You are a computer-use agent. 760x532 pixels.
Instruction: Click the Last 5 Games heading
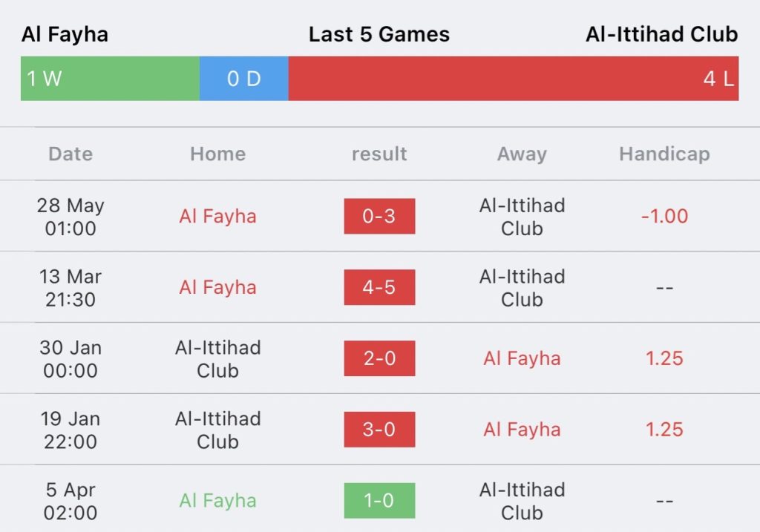[x=379, y=34]
